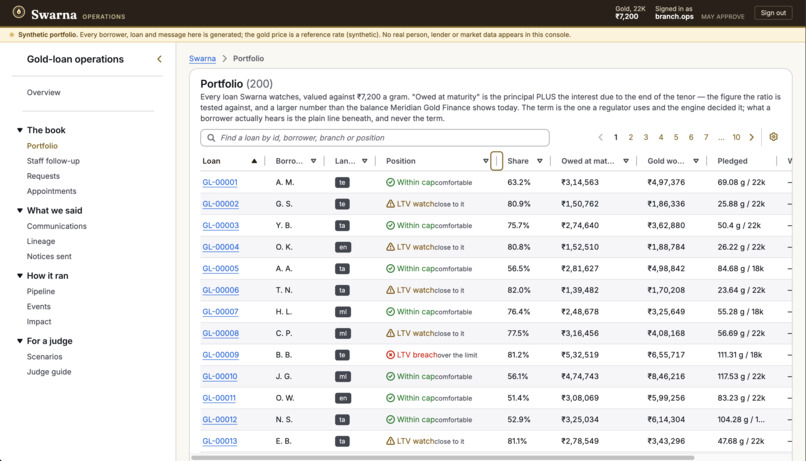The height and width of the screenshot is (461, 806).
Task: Click the Swarna logo icon in header
Action: point(19,12)
